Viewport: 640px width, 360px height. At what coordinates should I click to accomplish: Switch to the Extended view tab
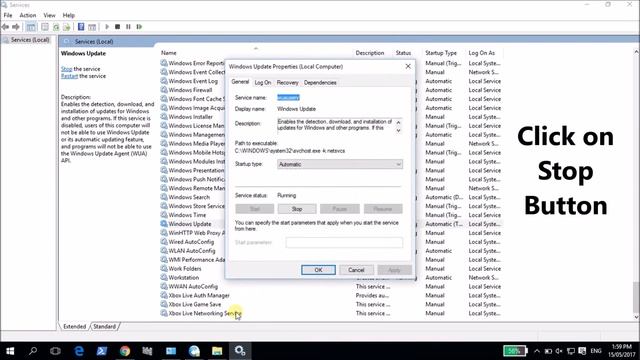point(75,327)
